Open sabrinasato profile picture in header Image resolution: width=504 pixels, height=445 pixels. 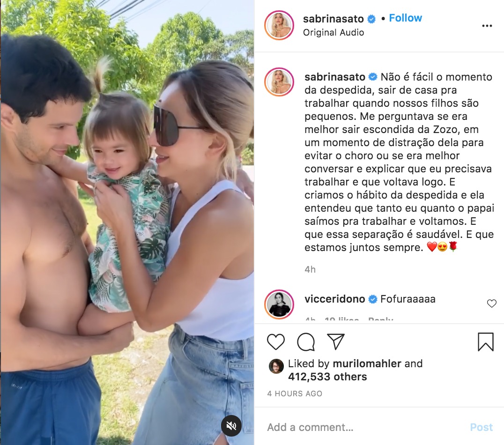pos(279,25)
